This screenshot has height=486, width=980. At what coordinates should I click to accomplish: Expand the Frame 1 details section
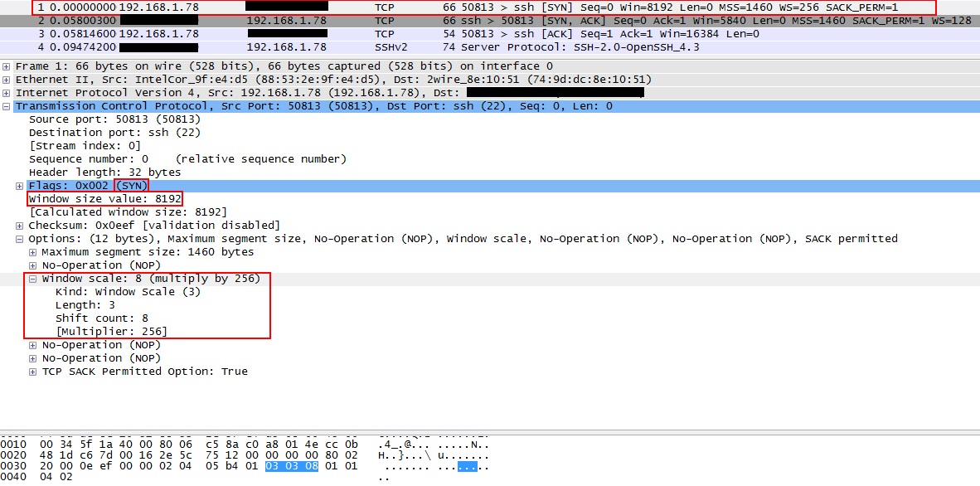tap(7, 66)
